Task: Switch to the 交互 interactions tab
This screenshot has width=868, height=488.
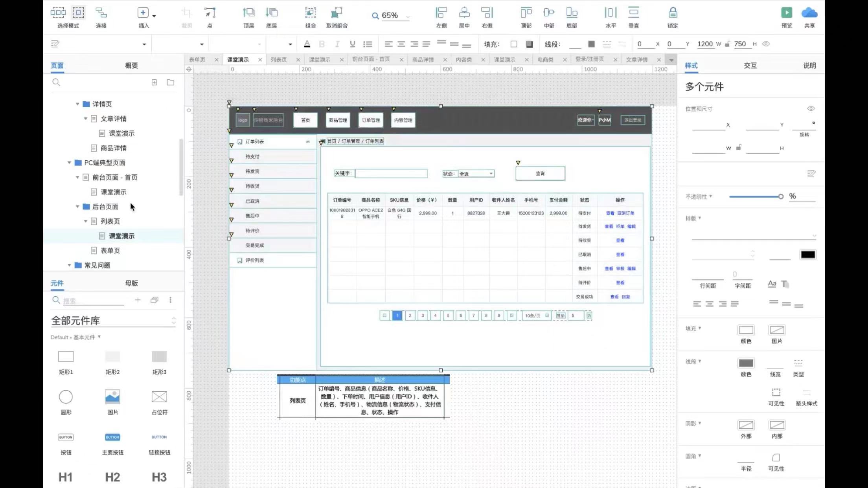Action: (750, 66)
